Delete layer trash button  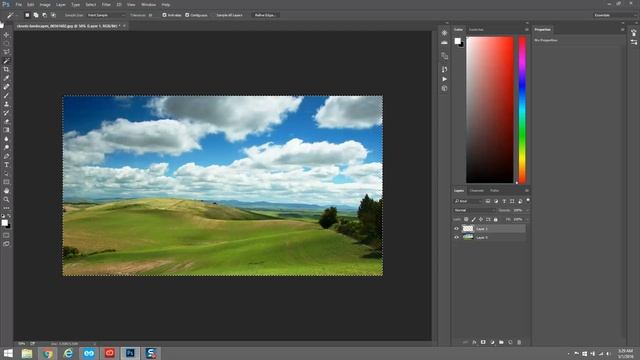[x=519, y=342]
